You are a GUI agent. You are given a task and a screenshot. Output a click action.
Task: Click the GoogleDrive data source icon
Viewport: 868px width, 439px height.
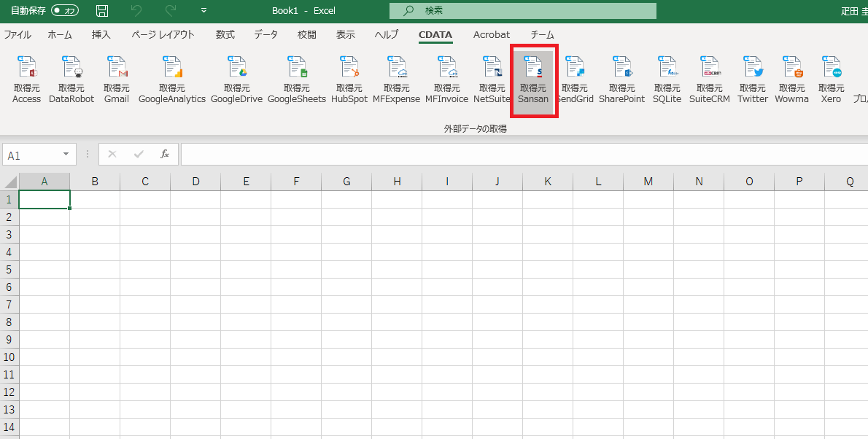point(236,79)
